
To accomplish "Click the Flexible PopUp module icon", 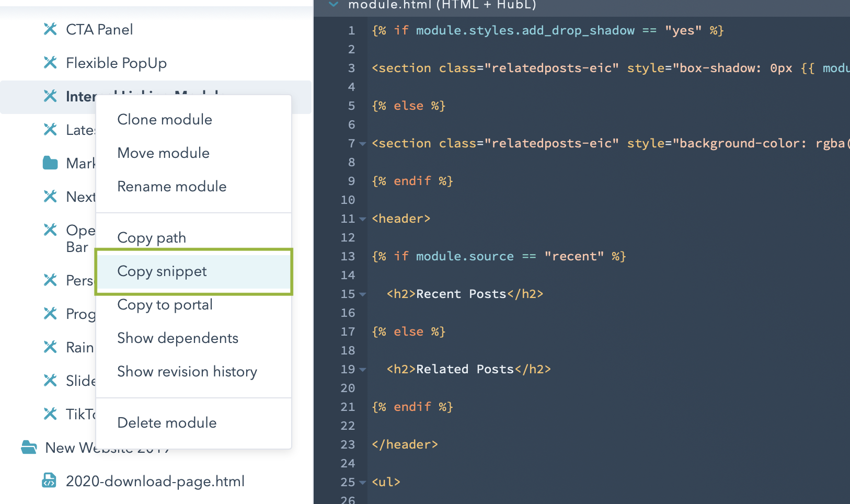I will pos(50,63).
